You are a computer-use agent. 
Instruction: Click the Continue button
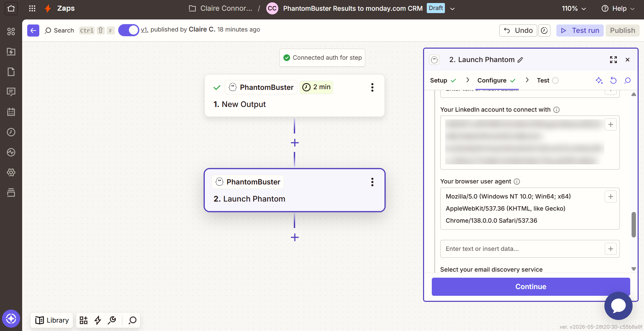coord(531,287)
